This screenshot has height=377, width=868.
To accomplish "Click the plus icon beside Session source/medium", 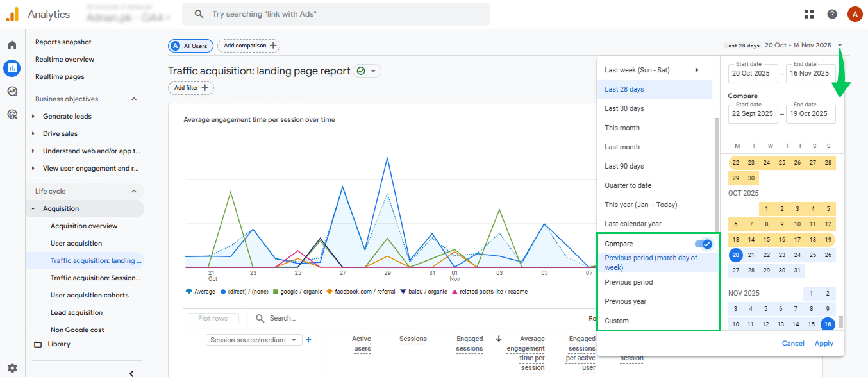I will pyautogui.click(x=308, y=340).
